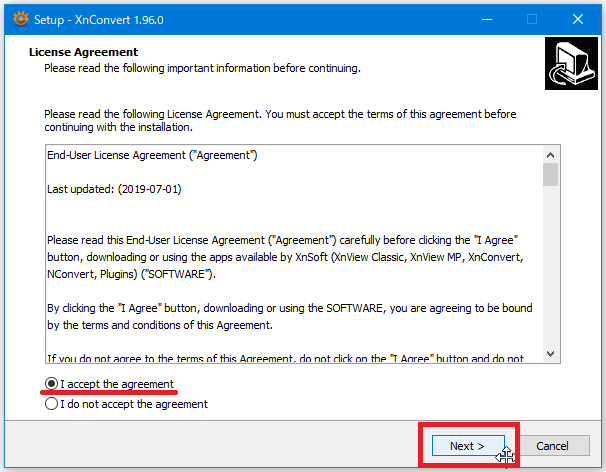Click the Next > button
This screenshot has height=472, width=606.
(x=467, y=445)
